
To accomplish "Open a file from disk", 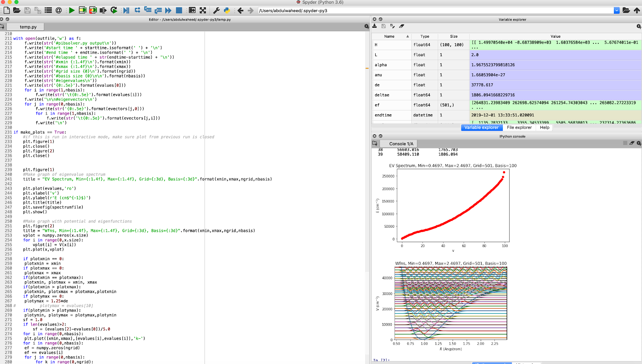I will pos(16,10).
